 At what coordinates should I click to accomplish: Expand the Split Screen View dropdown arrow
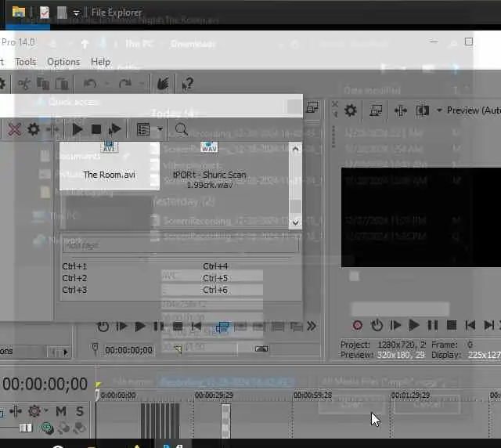[x=439, y=110]
